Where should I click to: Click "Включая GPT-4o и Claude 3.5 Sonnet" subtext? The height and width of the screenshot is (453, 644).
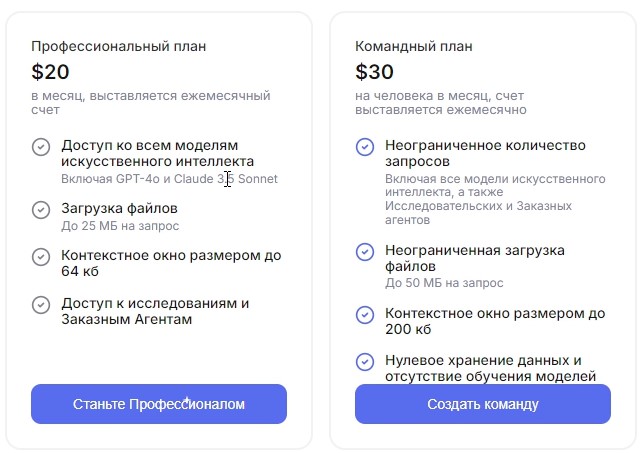169,179
